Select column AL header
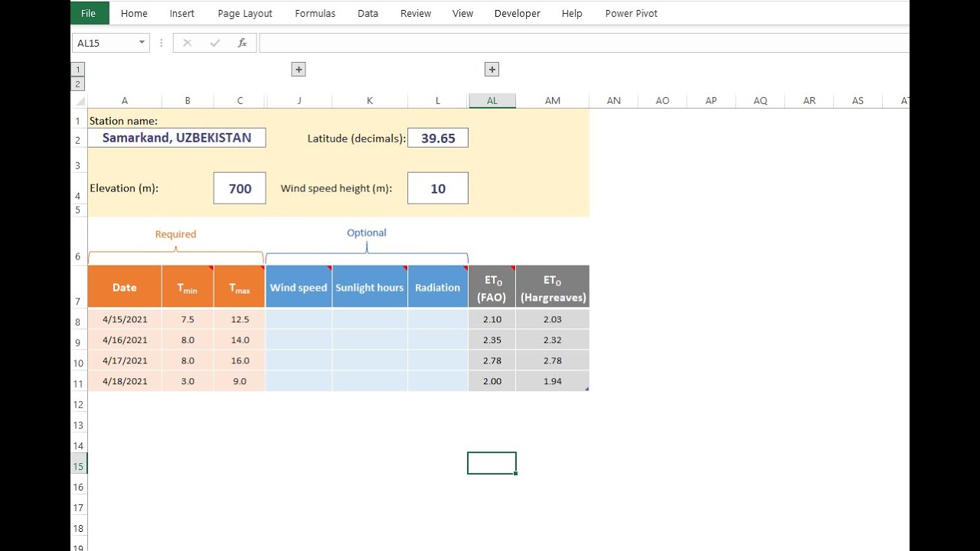Viewport: 980px width, 551px height. tap(492, 100)
